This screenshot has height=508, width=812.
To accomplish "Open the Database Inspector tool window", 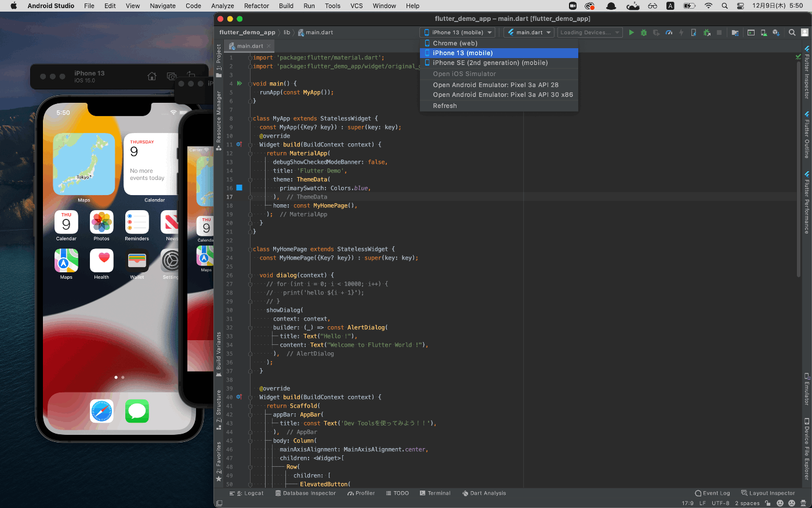I will (306, 493).
